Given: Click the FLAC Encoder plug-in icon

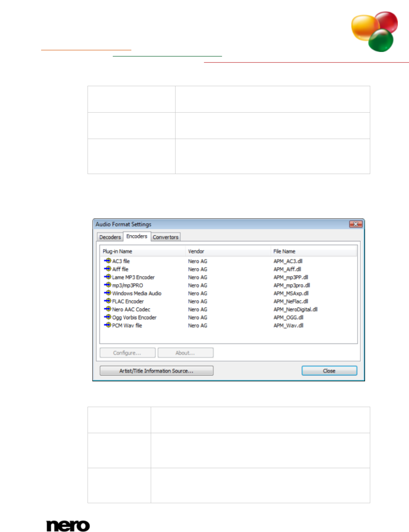Looking at the screenshot, I should pyautogui.click(x=107, y=301).
